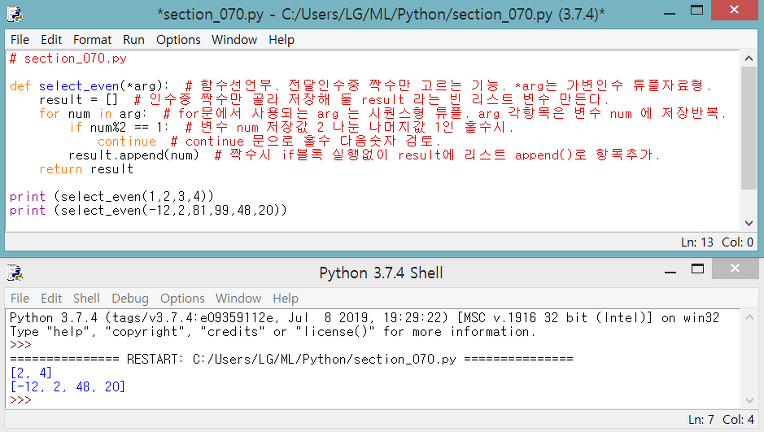Click editor scrollbar up arrow
This screenshot has height=432, width=764.
(x=748, y=59)
